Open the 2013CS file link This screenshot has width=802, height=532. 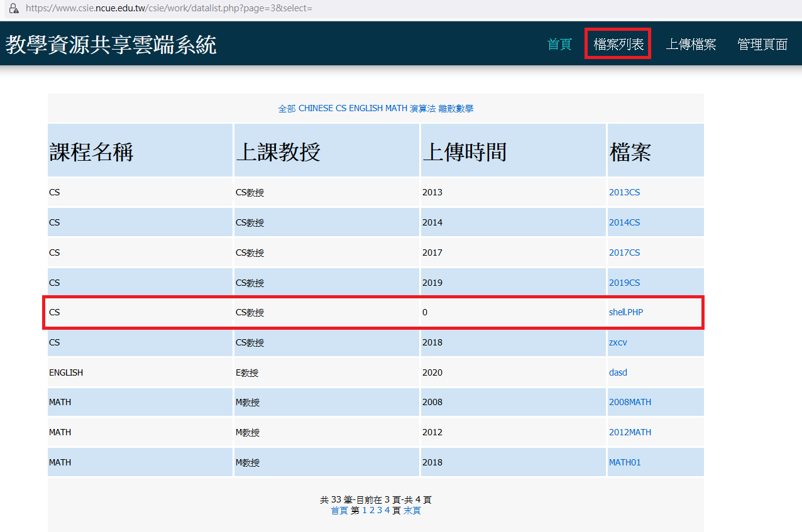coord(624,192)
